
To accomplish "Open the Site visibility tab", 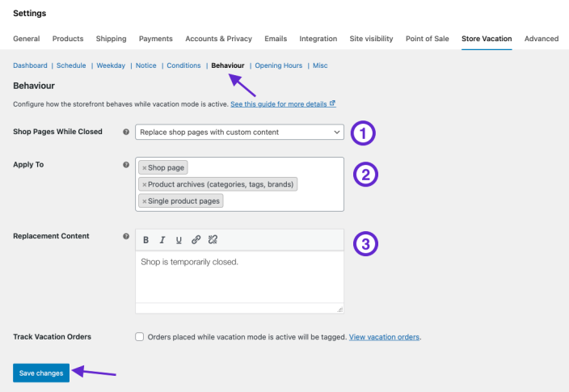I will pyautogui.click(x=371, y=39).
